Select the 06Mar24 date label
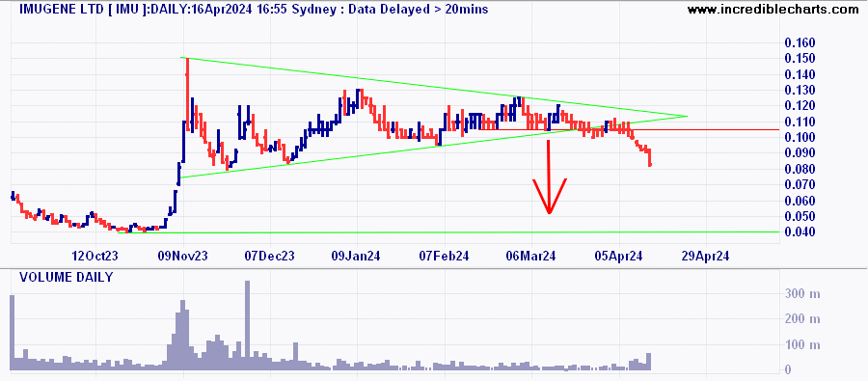868x381 pixels. tap(531, 257)
